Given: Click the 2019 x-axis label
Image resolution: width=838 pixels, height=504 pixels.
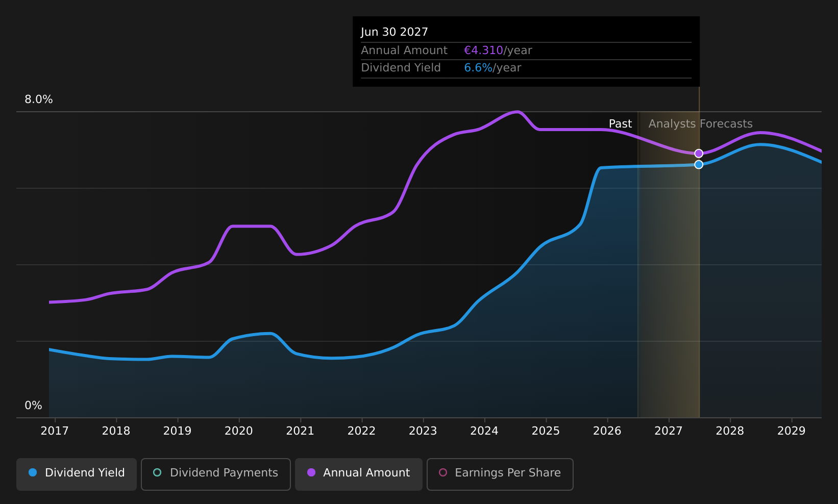Looking at the screenshot, I should pos(177,431).
